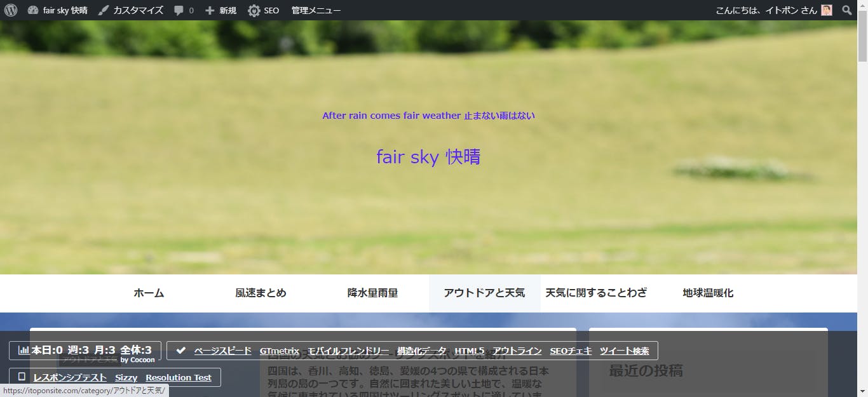This screenshot has width=868, height=397.
Task: Click the large fair sky 快晴 site title in header
Action: [x=428, y=156]
